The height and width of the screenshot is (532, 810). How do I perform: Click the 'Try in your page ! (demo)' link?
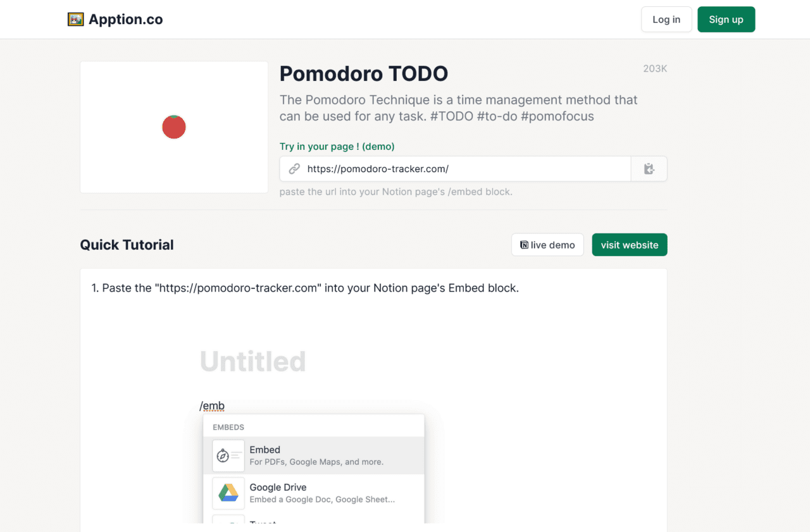coord(337,146)
